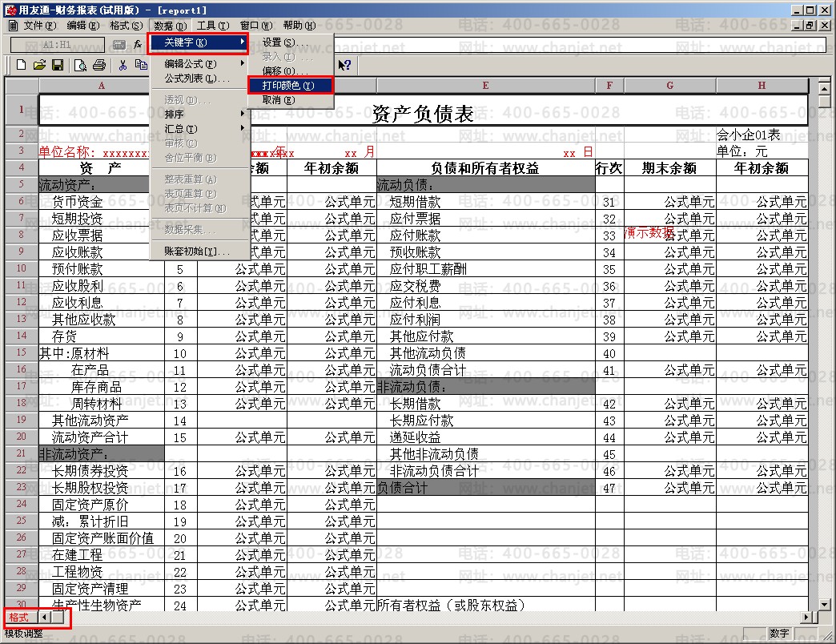Open the 窗口(W) menu

[x=256, y=26]
